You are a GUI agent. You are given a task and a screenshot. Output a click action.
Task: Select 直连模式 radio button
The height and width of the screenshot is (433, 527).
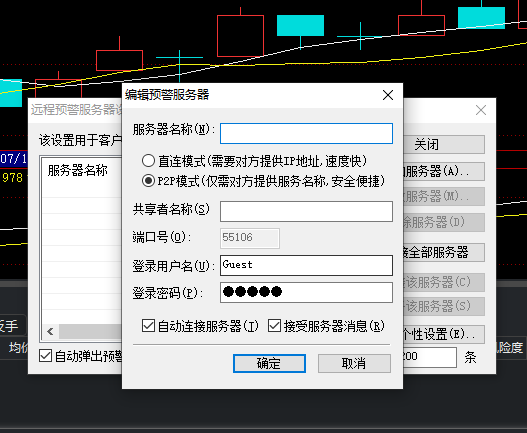tap(148, 161)
